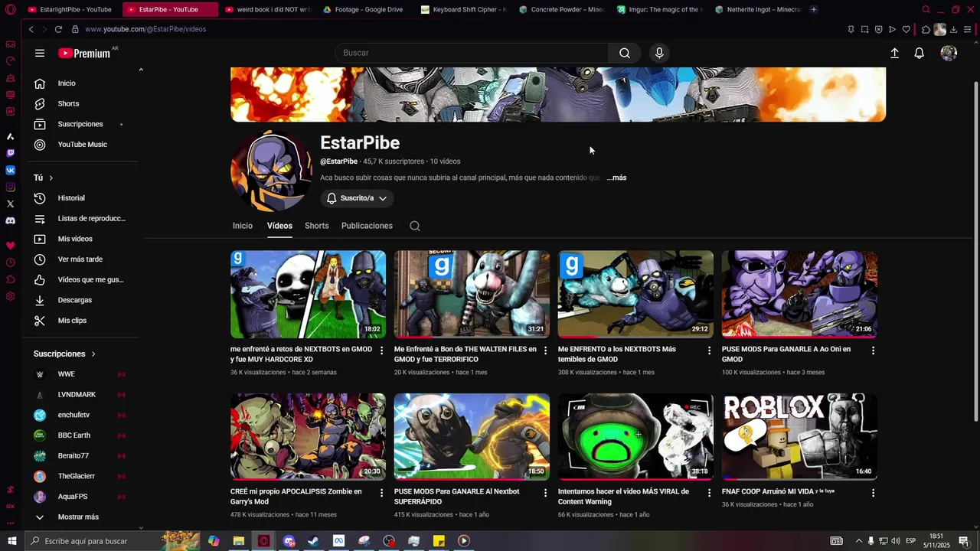Open YouTube notifications bell
Viewport: 980px width, 551px height.
[919, 53]
